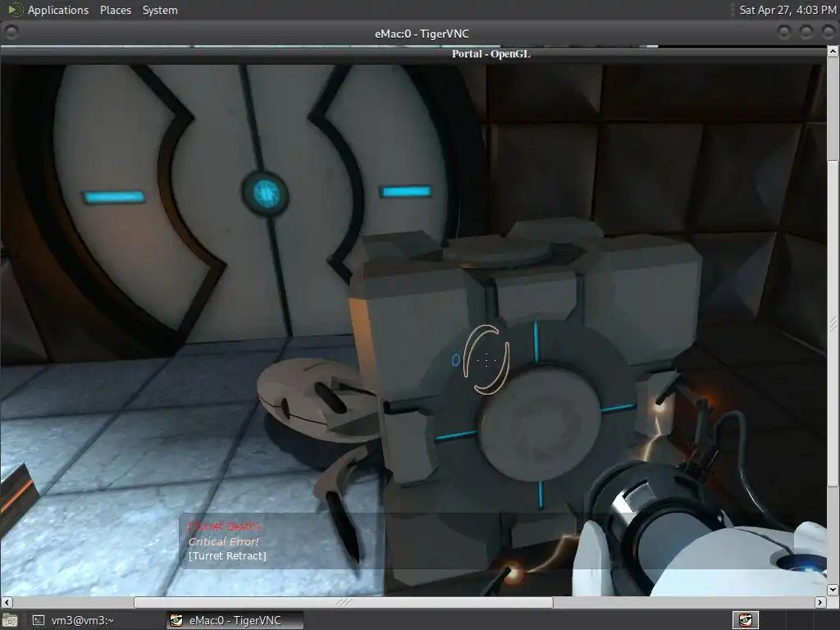Screen dimensions: 840x630
Task: Click the vertical scrollbar down arrow
Action: 833,590
